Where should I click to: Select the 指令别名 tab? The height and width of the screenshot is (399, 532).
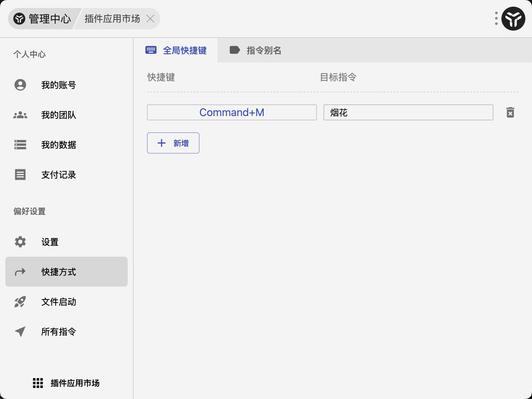click(x=255, y=50)
